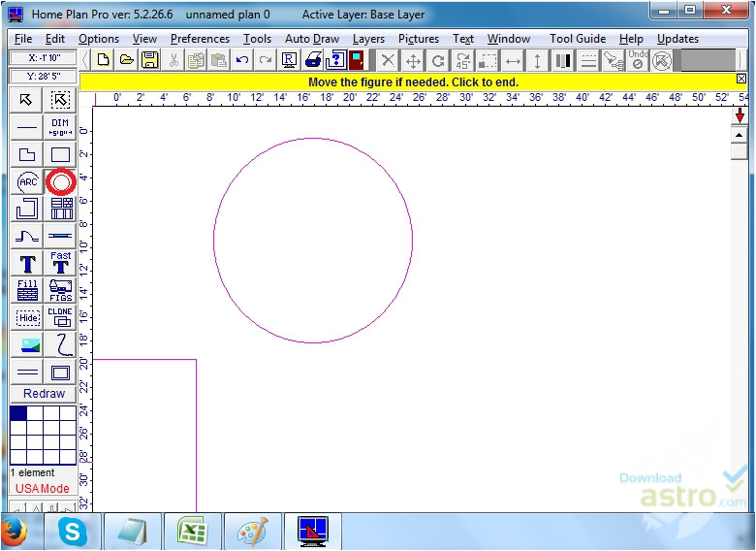Open Skype from the taskbar
756x551 pixels.
coord(72,531)
